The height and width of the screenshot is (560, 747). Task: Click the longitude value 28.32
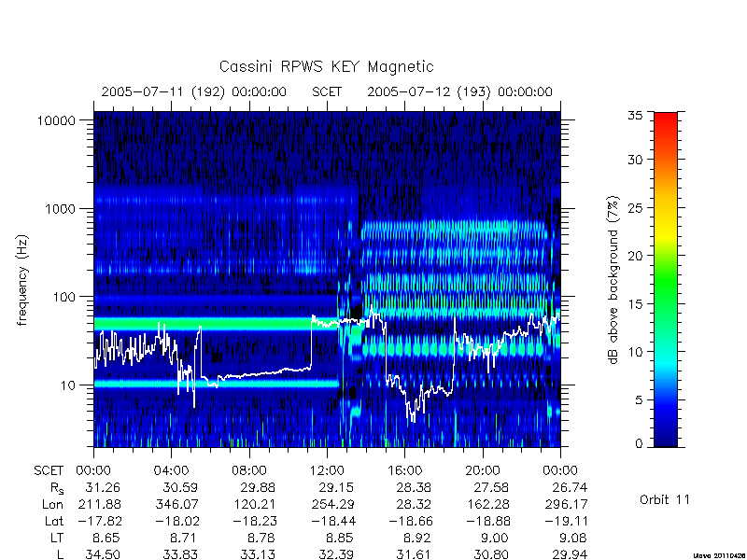(414, 504)
